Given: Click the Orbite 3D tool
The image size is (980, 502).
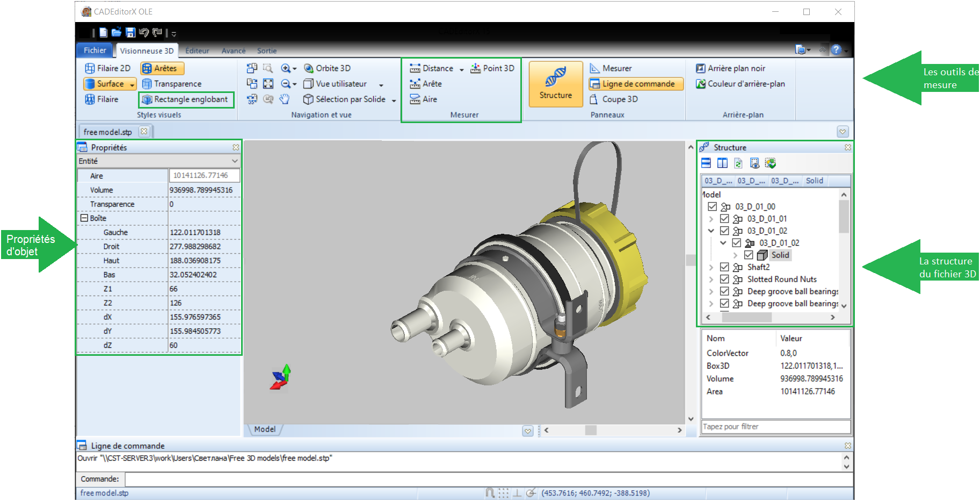Looking at the screenshot, I should (327, 68).
